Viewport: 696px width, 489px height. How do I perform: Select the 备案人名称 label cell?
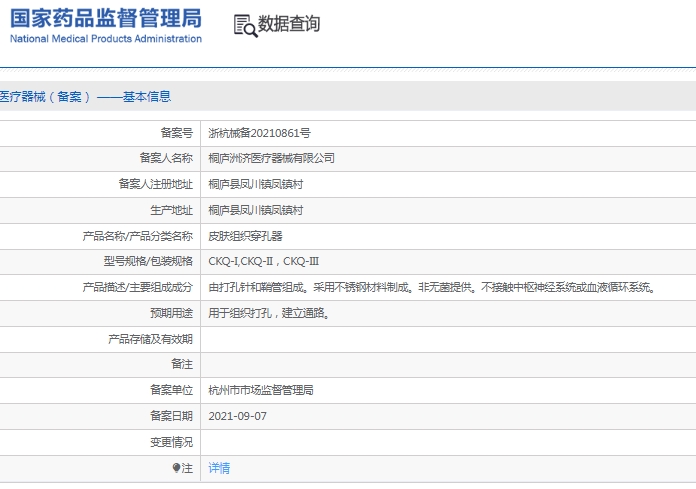(x=166, y=158)
